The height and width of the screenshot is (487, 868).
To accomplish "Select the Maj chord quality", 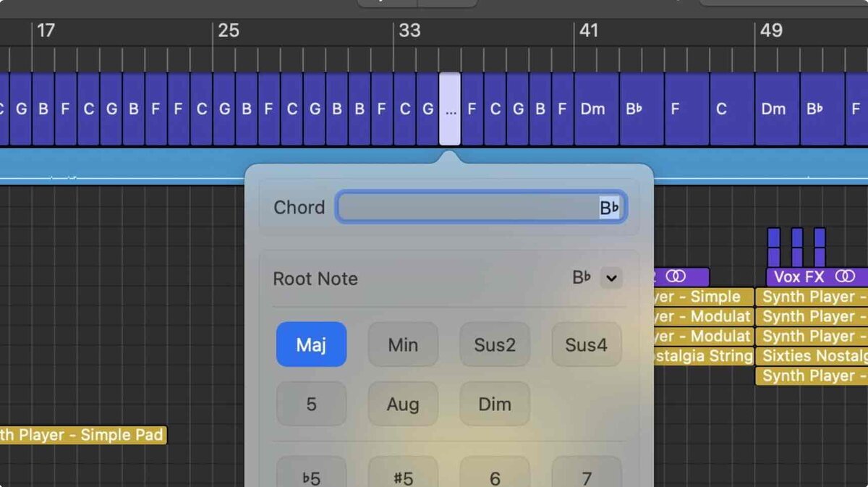I will 311,344.
